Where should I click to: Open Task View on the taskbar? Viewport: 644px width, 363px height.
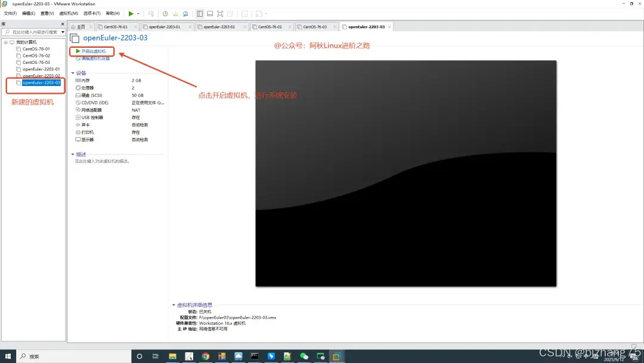point(155,356)
